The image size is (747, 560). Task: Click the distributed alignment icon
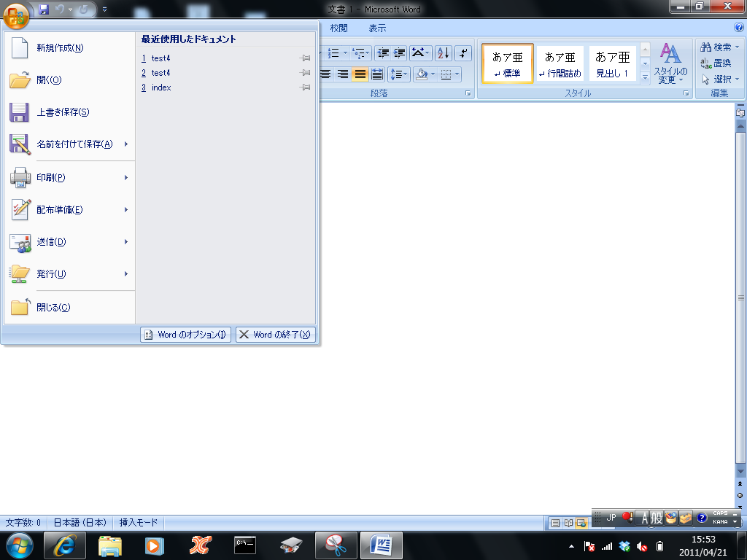tap(377, 74)
